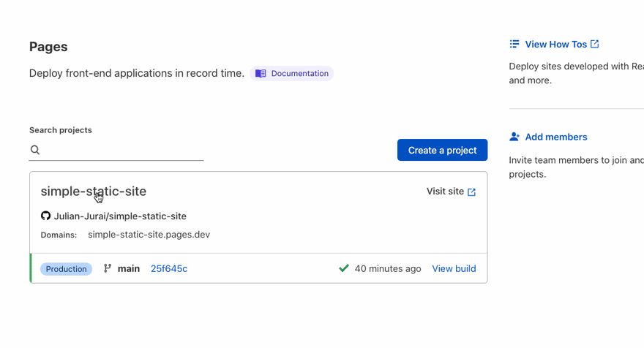Open the Documentation book icon
The width and height of the screenshot is (644, 348).
(x=261, y=73)
